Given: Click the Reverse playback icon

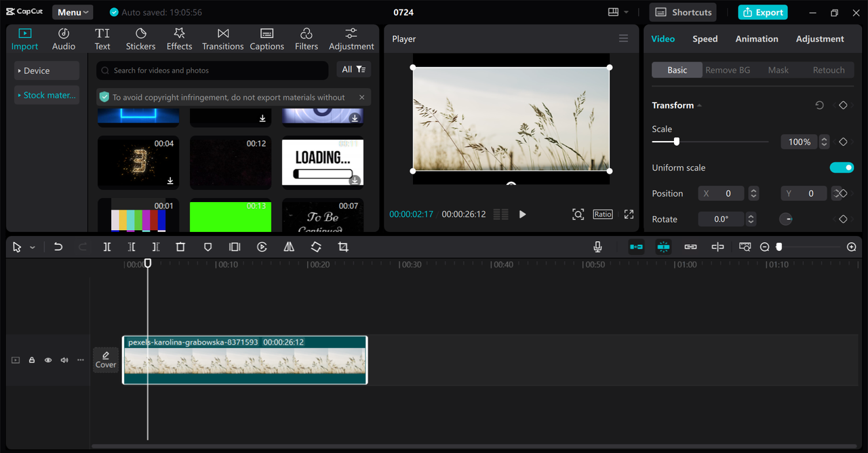Looking at the screenshot, I should point(262,248).
